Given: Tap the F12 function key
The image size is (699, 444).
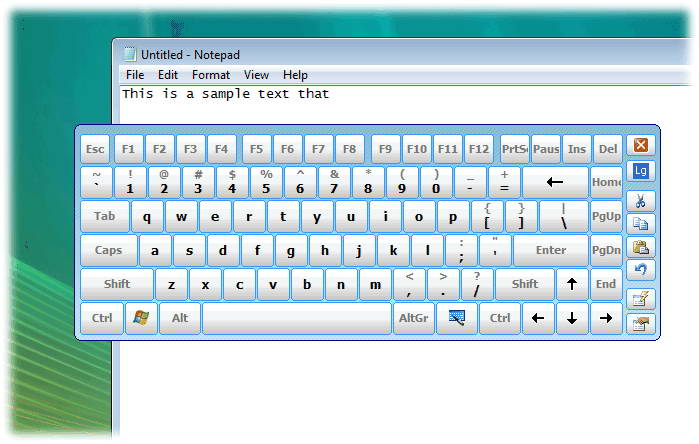Looking at the screenshot, I should pyautogui.click(x=479, y=149).
